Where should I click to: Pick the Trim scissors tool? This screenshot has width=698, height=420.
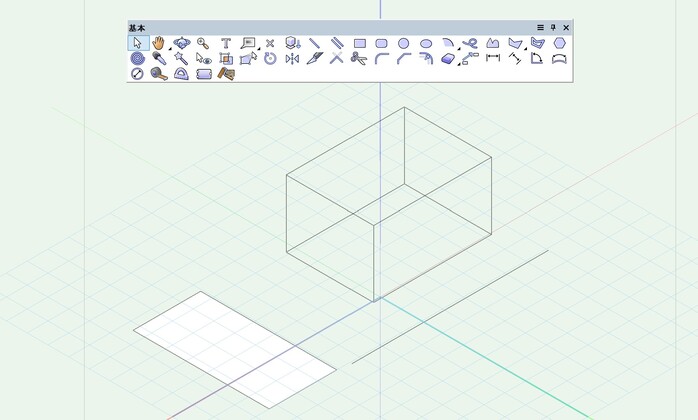point(359,58)
